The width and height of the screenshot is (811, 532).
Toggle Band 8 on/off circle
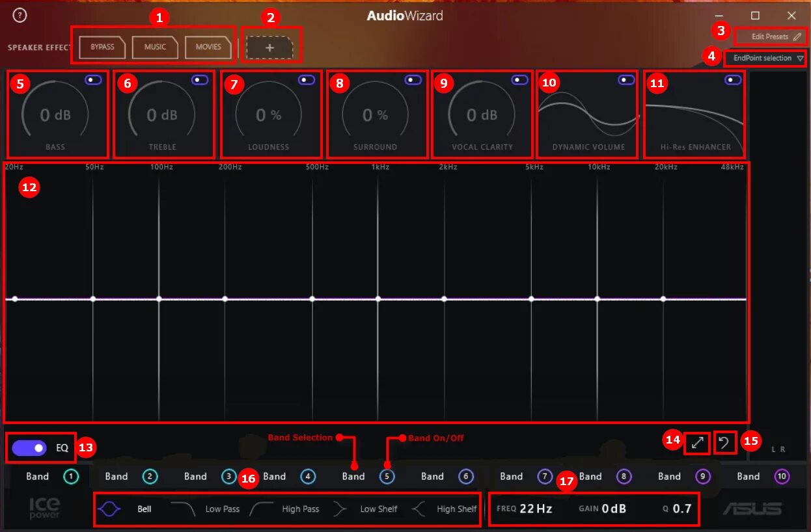tap(624, 477)
